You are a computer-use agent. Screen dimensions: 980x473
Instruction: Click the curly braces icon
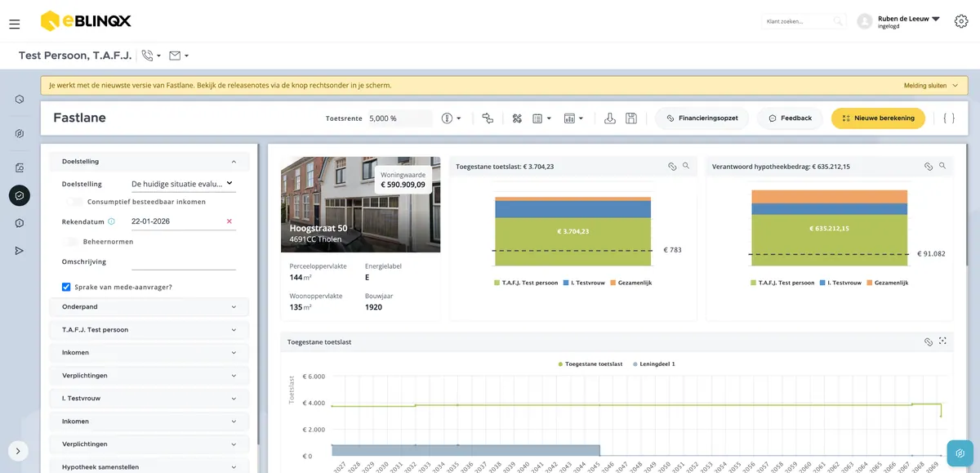[x=948, y=118]
